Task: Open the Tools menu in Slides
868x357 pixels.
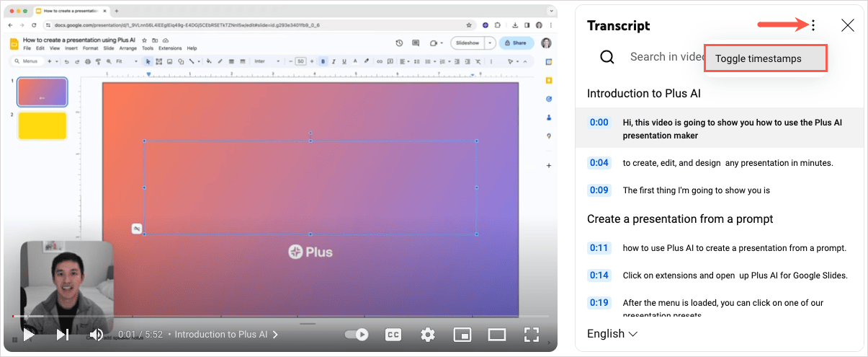Action: coord(147,48)
